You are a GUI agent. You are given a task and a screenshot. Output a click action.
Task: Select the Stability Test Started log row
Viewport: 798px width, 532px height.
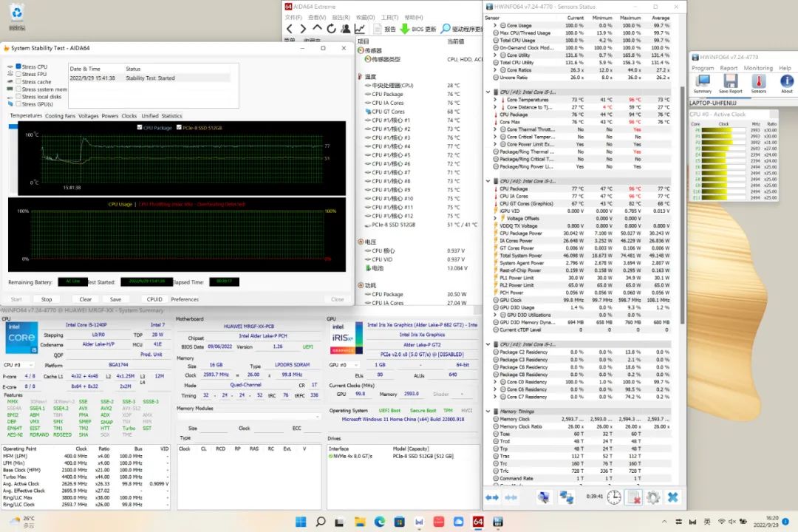tap(149, 78)
